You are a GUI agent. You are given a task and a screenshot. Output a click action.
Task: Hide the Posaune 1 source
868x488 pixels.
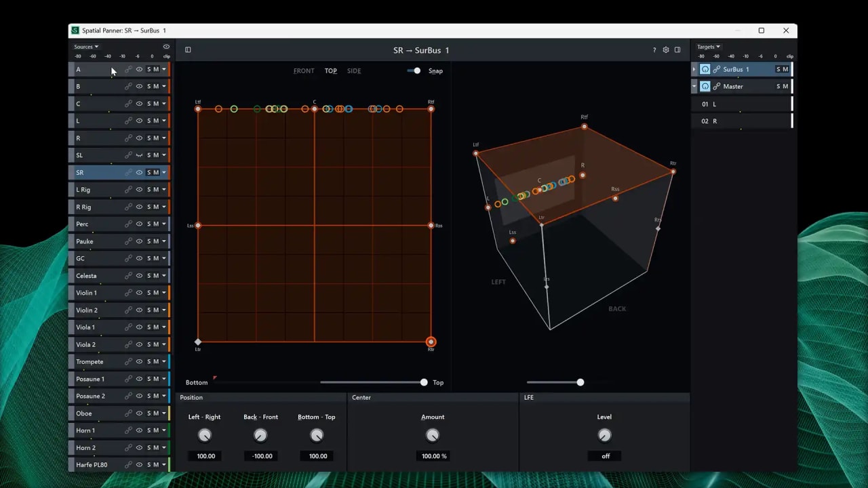[x=139, y=379]
